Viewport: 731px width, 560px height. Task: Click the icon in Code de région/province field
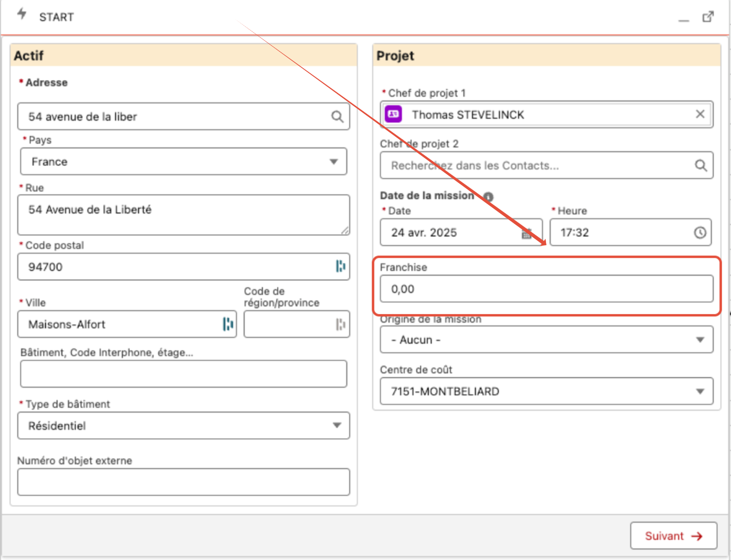[341, 324]
